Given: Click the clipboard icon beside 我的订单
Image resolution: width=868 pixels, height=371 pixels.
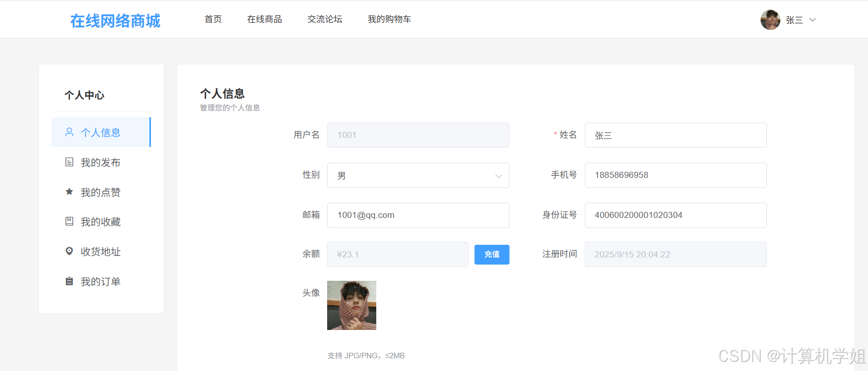Looking at the screenshot, I should click(69, 281).
